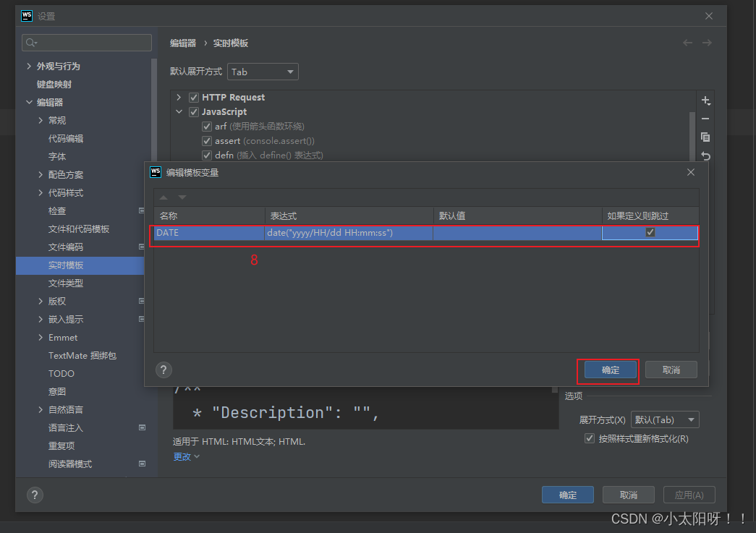The width and height of the screenshot is (756, 533).
Task: Open the TODO settings section
Action: point(61,373)
